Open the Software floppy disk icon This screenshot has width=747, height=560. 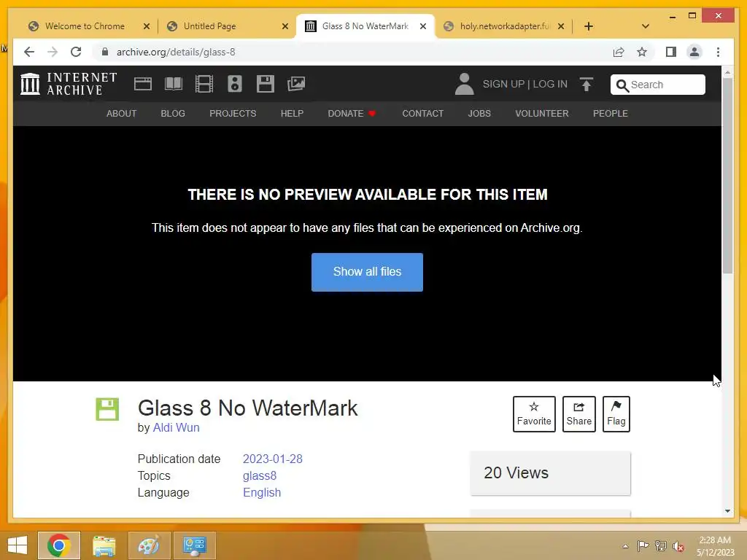click(266, 84)
